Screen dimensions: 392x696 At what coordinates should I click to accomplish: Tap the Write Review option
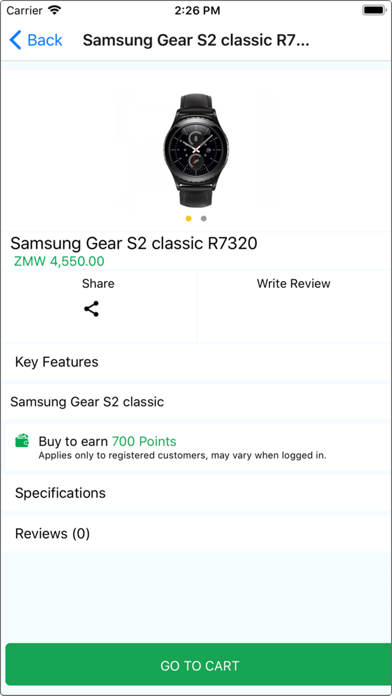click(293, 284)
